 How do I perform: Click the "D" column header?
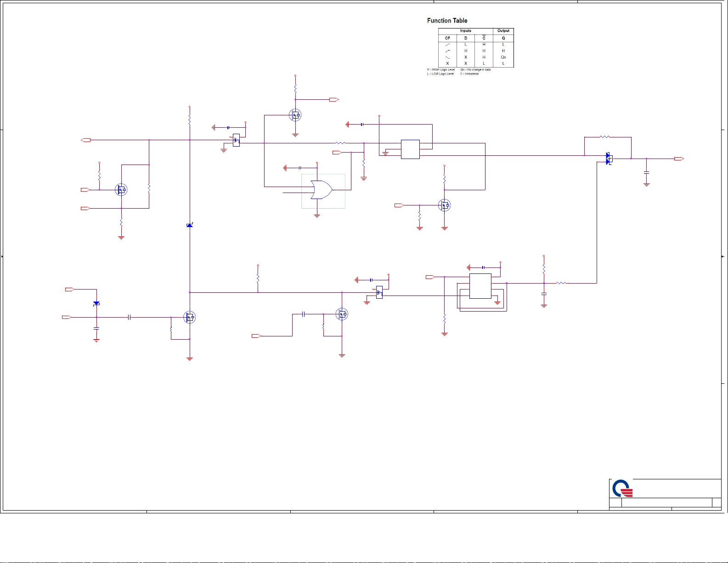(x=466, y=38)
